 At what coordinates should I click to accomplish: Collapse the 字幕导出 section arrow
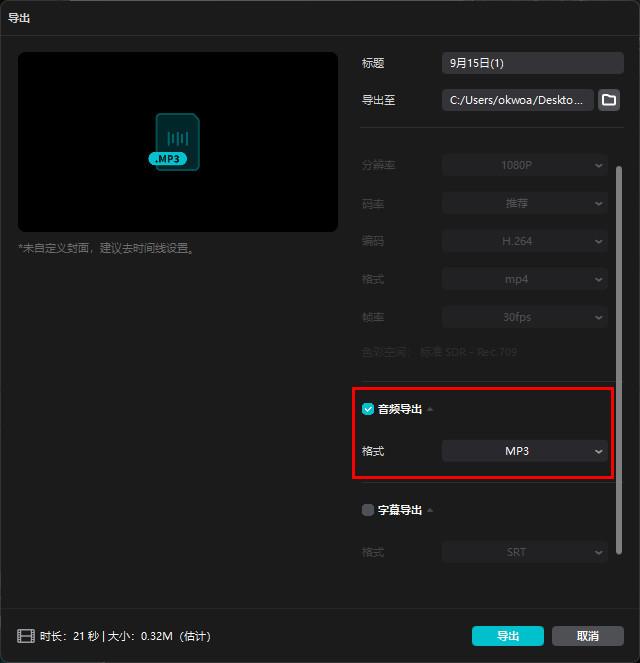click(430, 510)
